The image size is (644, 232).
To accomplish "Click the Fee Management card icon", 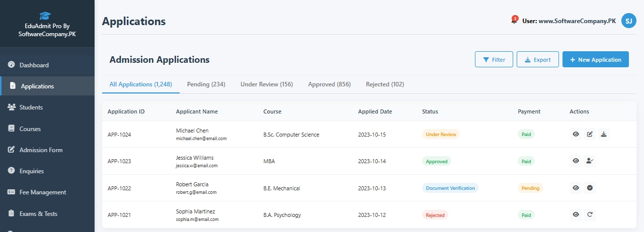I will point(11,192).
